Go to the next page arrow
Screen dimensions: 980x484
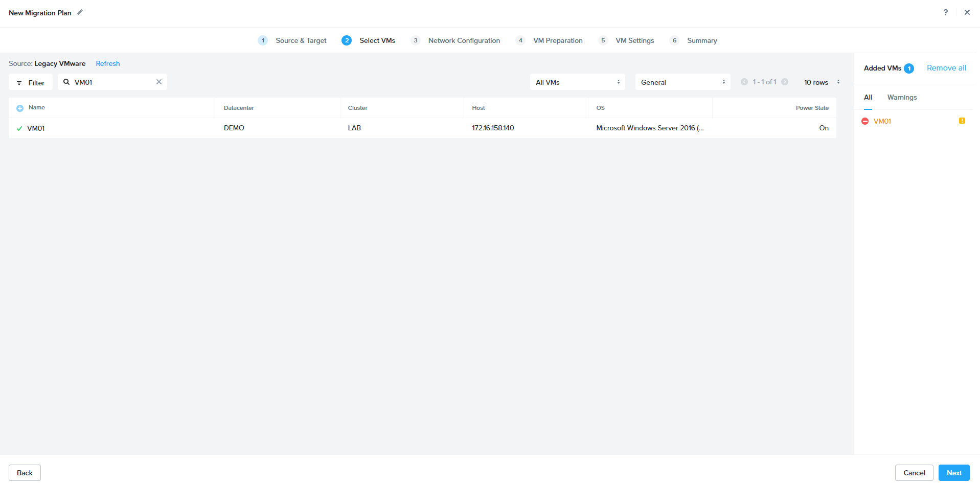point(785,82)
